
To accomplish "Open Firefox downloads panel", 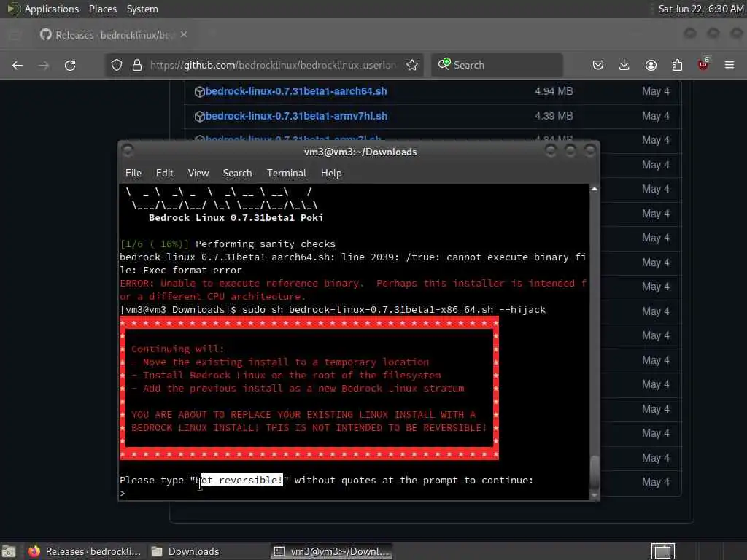I will 624,65.
